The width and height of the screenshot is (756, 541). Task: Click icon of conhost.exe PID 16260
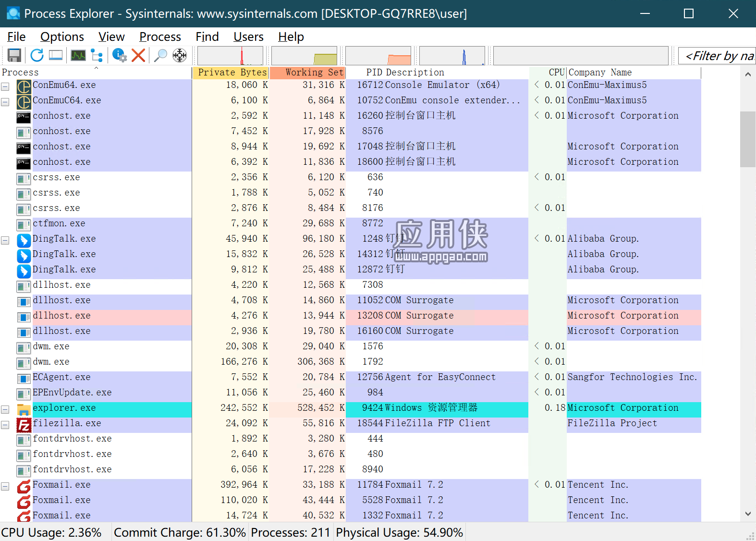click(24, 118)
